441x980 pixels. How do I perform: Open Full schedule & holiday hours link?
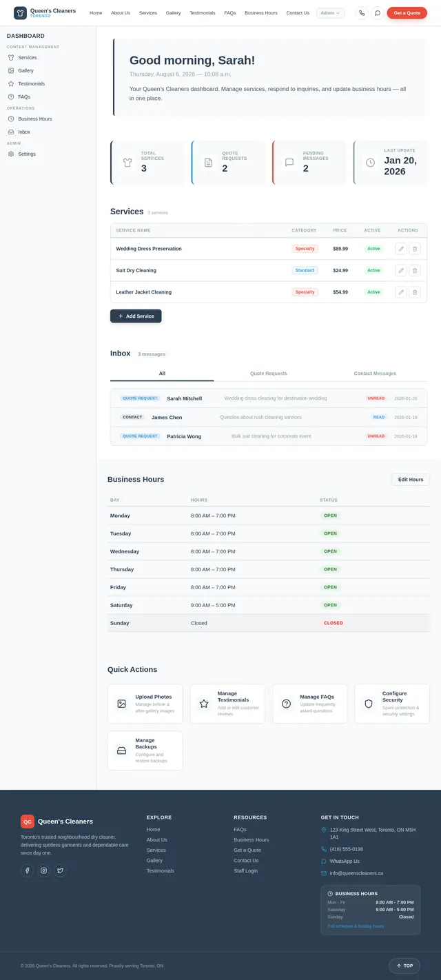[x=356, y=926]
